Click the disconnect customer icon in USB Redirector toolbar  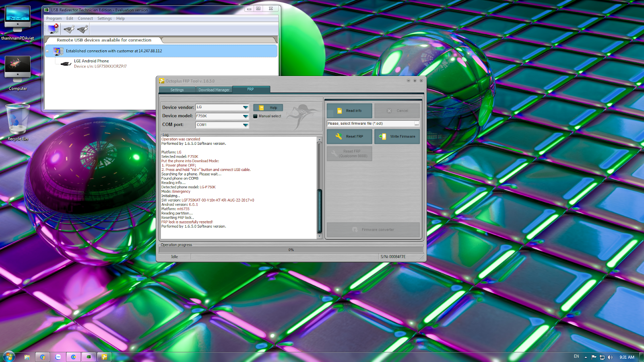53,29
